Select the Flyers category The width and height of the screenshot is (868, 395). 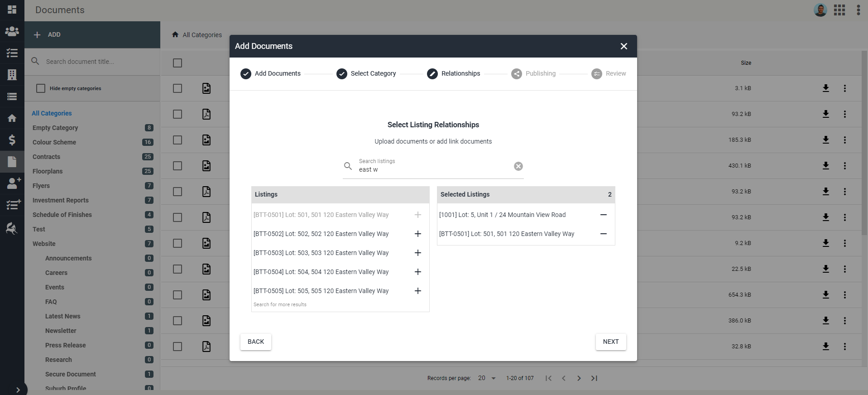(x=41, y=186)
